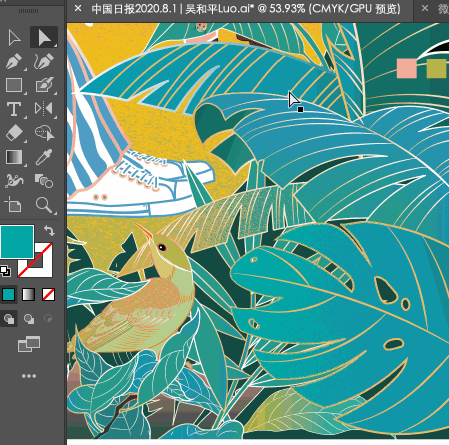Click the teal Fill color box

pyautogui.click(x=17, y=241)
